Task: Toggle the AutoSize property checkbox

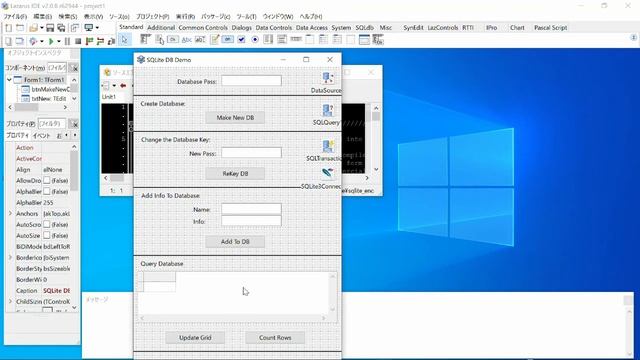Action: (47, 236)
